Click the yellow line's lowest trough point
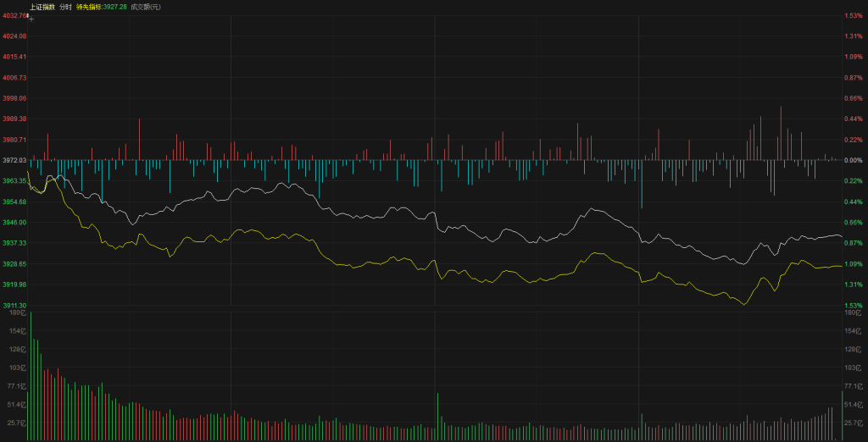Viewport: 868px width, 442px height. [x=745, y=303]
